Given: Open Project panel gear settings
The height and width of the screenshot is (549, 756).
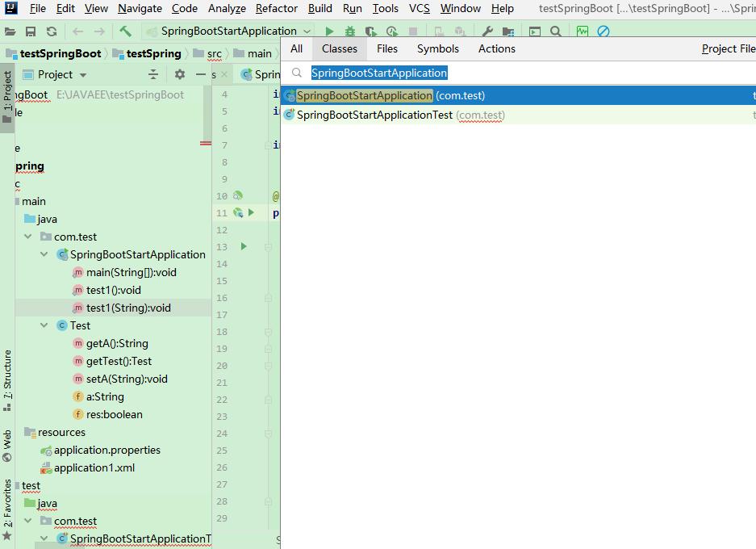Looking at the screenshot, I should coord(180,74).
